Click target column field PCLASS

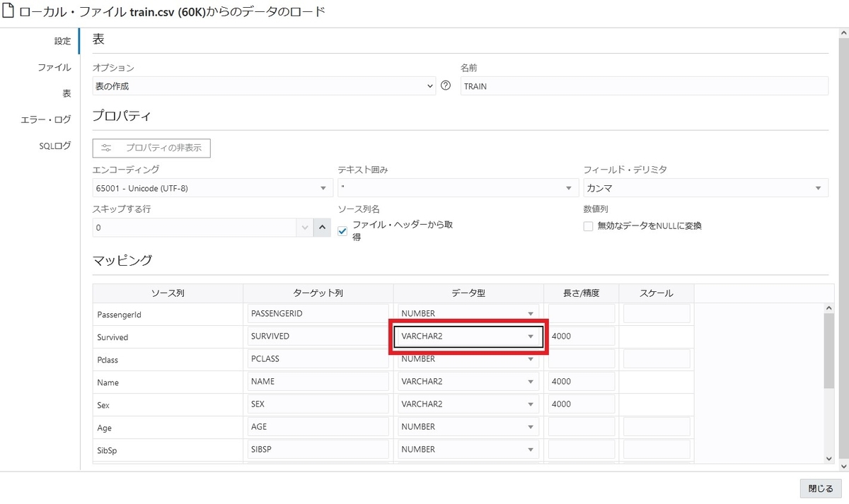click(x=318, y=359)
